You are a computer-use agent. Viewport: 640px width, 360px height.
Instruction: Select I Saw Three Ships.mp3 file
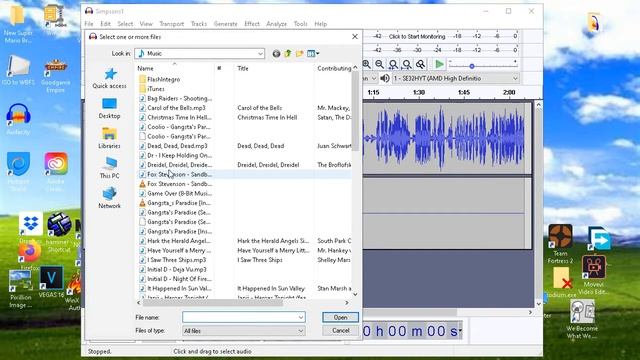point(176,260)
